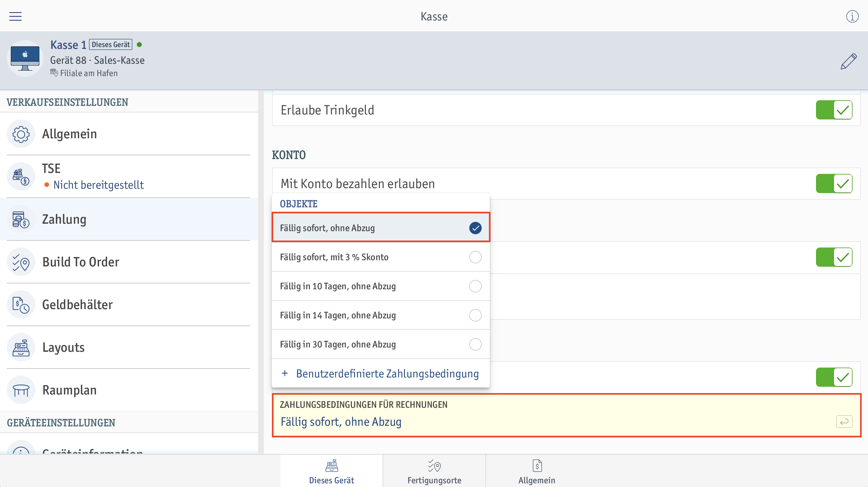The image size is (868, 487).
Task: Click the OBJEKTE dropdown header
Action: coord(298,204)
